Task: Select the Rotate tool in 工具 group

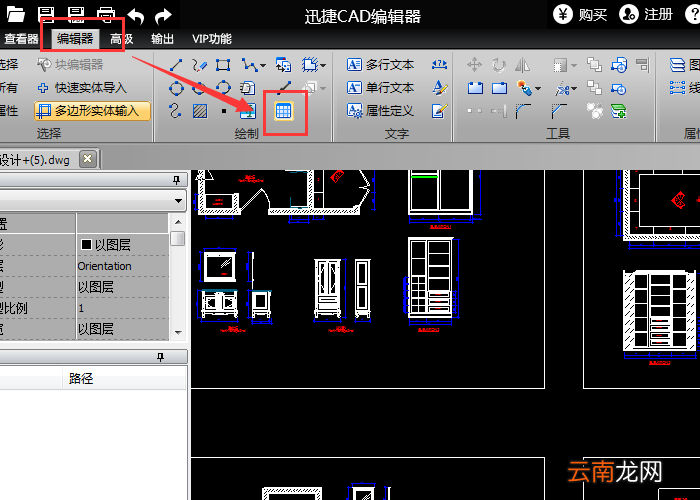Action: (x=499, y=65)
